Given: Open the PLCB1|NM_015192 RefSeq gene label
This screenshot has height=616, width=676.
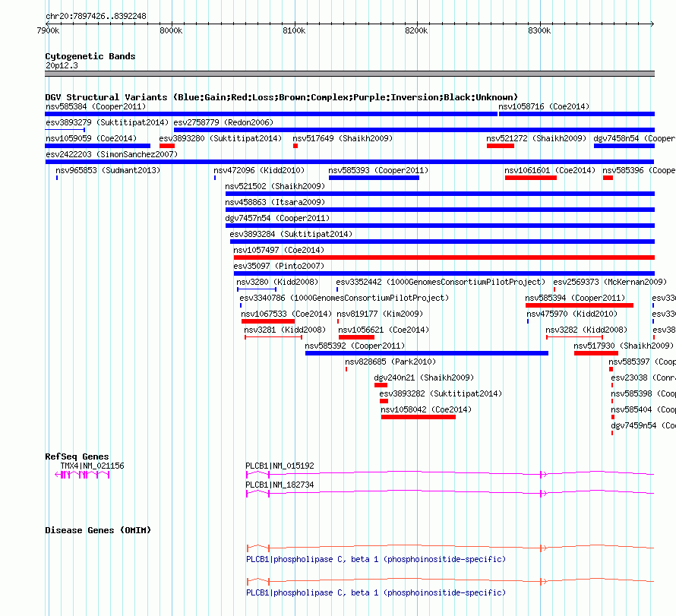Looking at the screenshot, I should point(280,466).
